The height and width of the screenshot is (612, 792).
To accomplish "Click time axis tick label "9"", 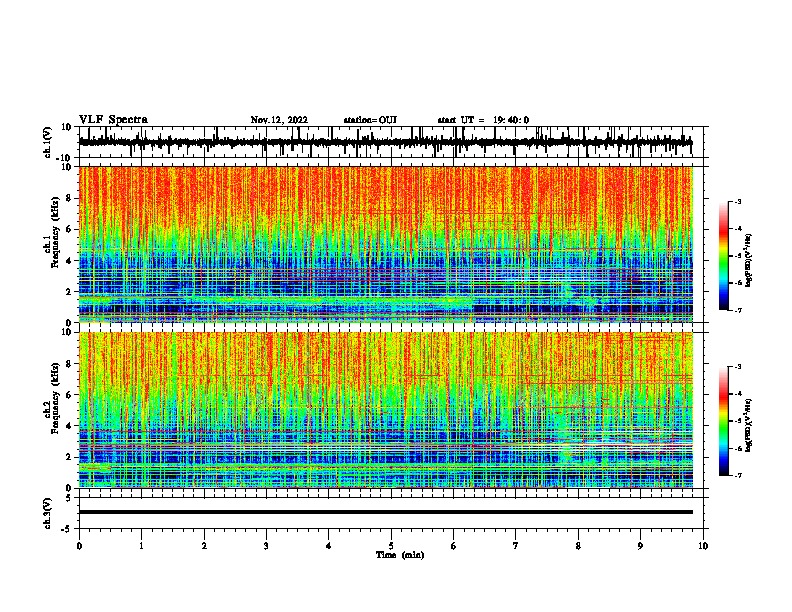I will [640, 546].
